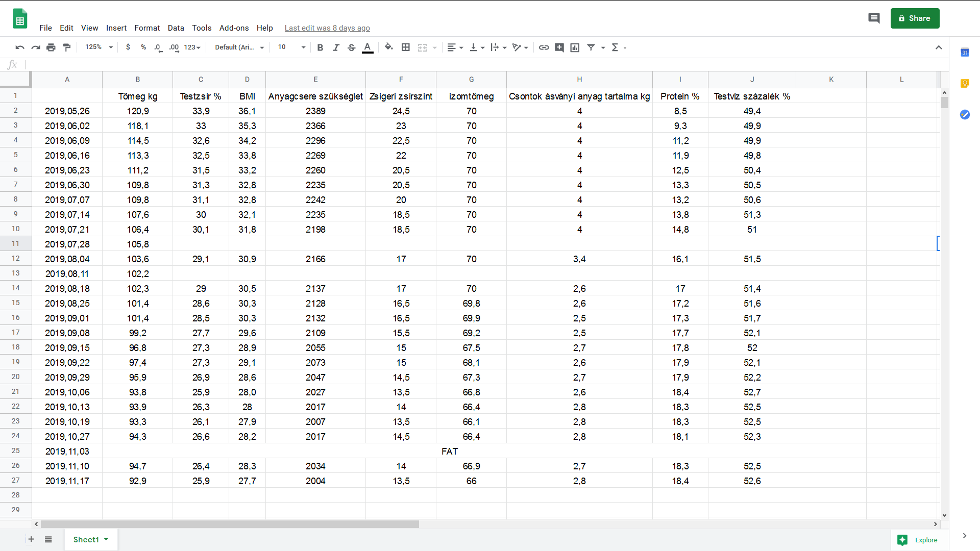Toggle italic formatting

(x=336, y=47)
